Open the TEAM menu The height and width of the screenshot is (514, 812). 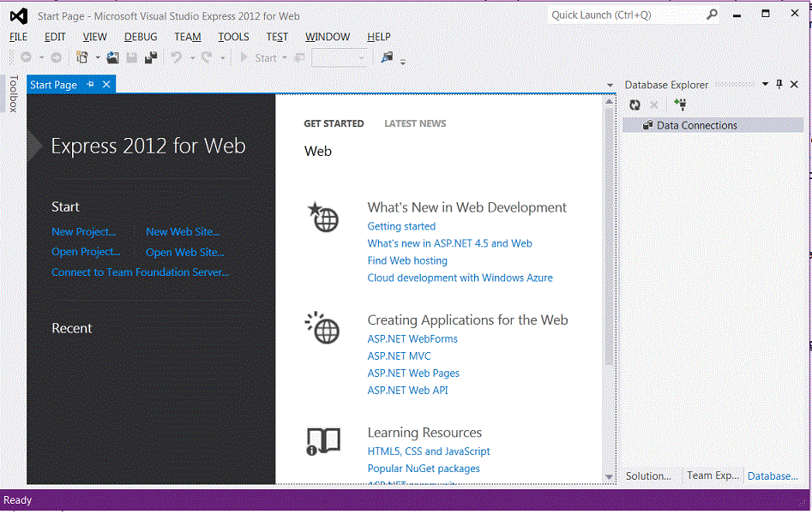[188, 37]
